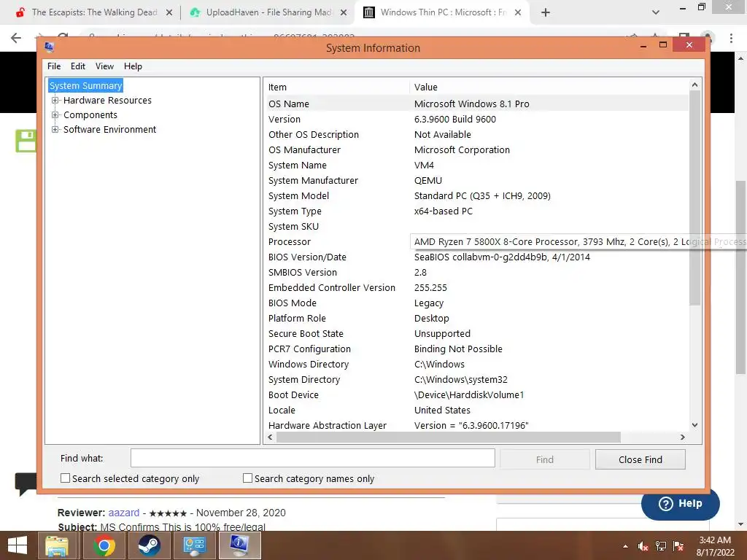Open the Help menu
This screenshot has width=747, height=560.
click(x=133, y=66)
